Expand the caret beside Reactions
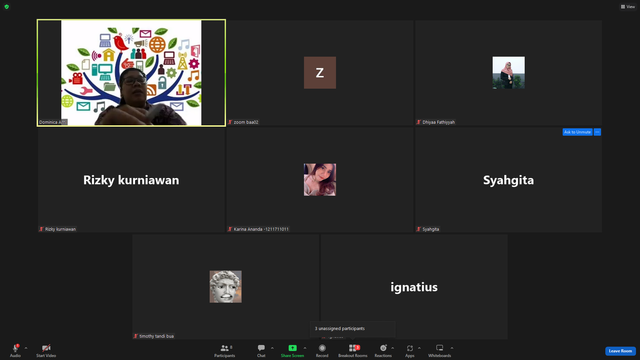640x360 pixels. pos(393,348)
